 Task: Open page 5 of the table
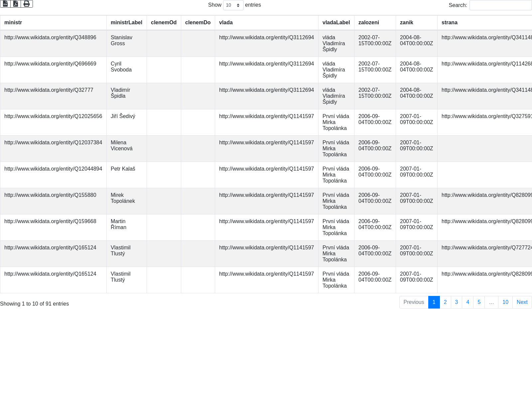(479, 302)
